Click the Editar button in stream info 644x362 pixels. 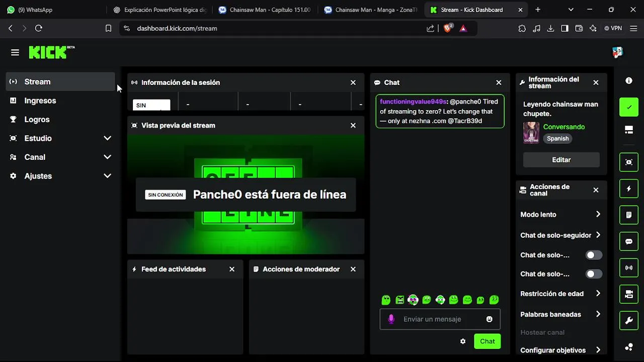click(561, 160)
